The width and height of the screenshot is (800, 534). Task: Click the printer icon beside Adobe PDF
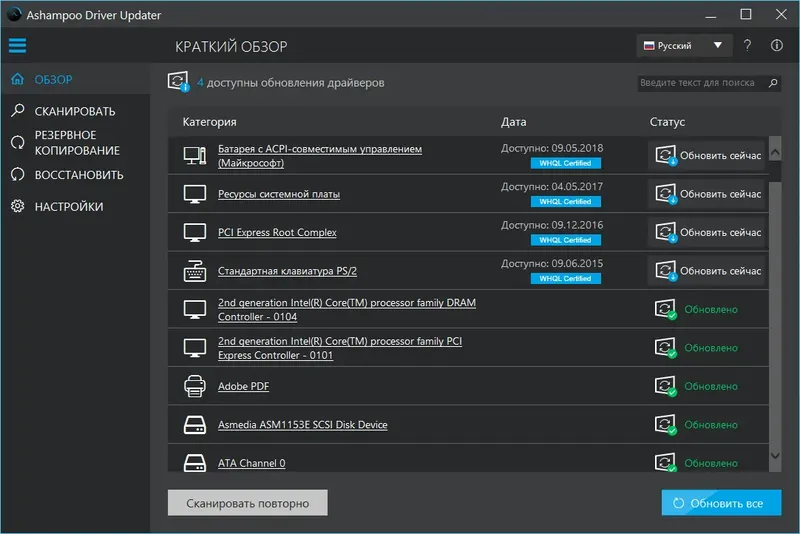194,386
